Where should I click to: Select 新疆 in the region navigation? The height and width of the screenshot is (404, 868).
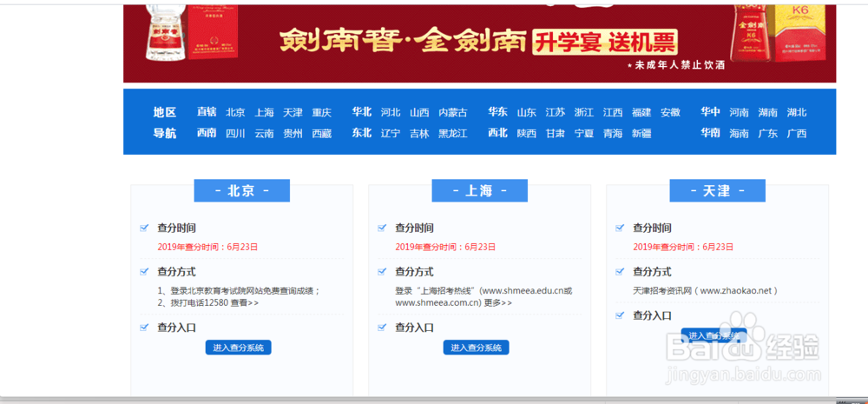click(641, 134)
